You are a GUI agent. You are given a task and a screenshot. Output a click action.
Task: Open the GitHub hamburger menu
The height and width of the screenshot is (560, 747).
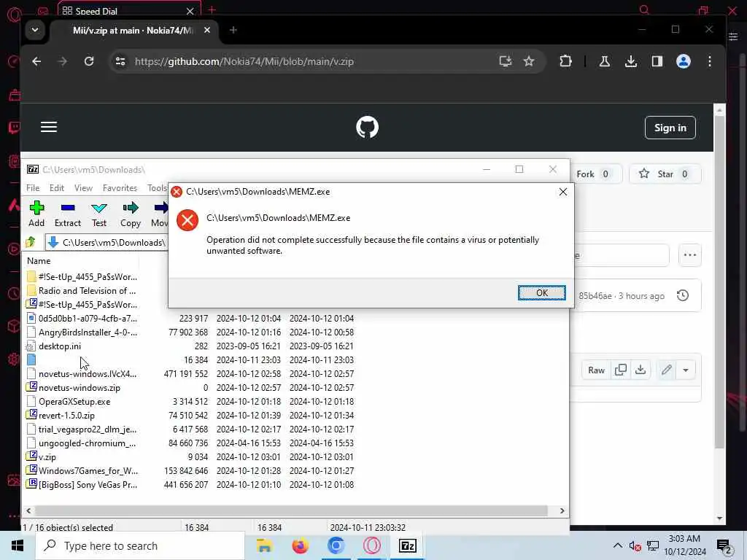click(49, 127)
